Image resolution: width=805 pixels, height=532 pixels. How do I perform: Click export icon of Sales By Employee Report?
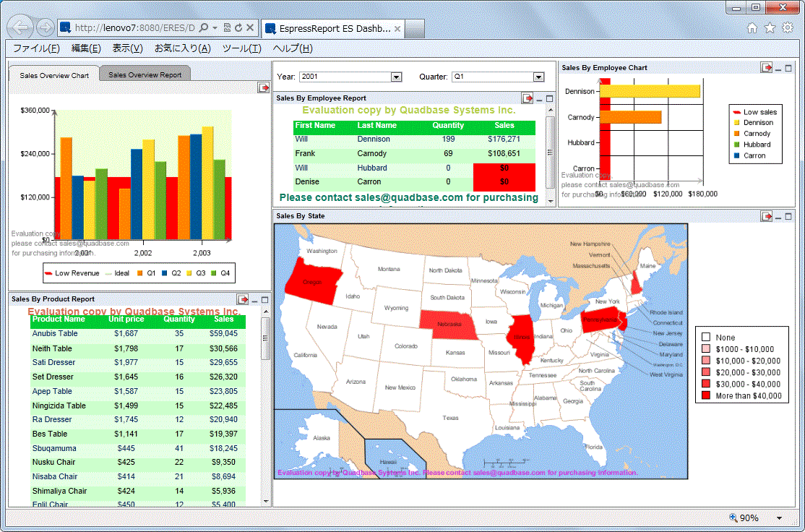528,98
